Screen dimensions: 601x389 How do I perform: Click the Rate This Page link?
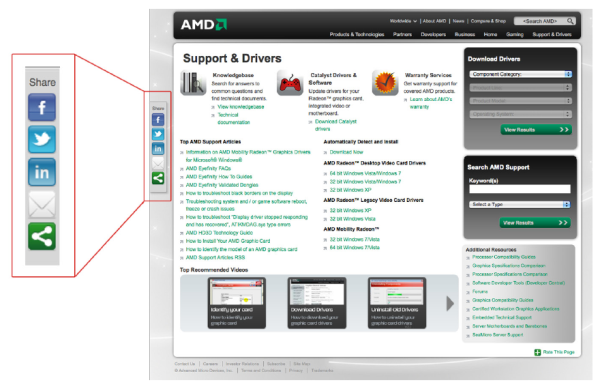point(558,352)
